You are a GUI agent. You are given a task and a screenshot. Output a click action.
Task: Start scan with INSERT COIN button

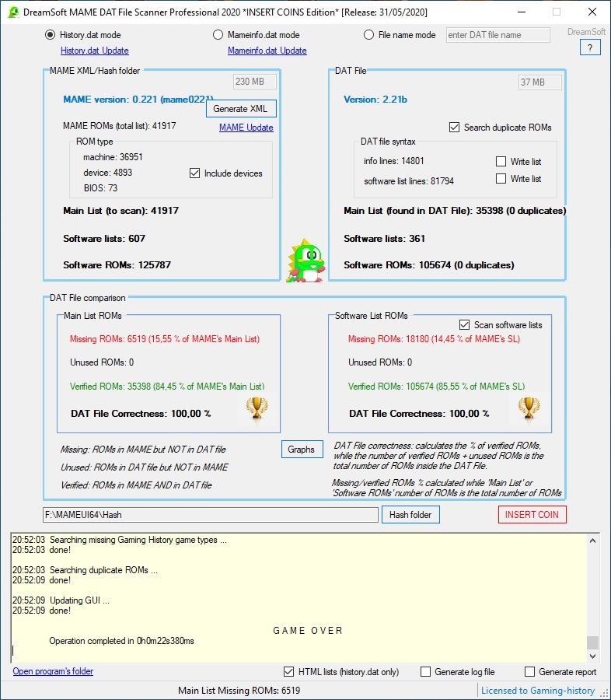coord(532,514)
